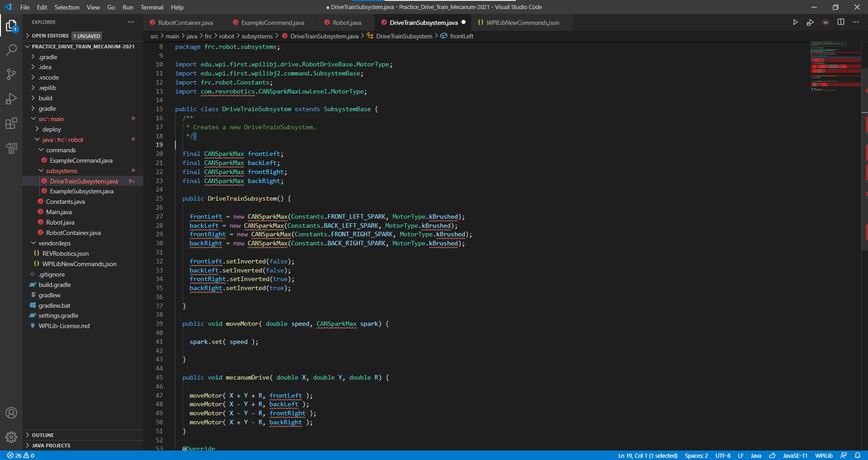Click the WPILib command icon in toolbar
Image resolution: width=868 pixels, height=460 pixels.
pyautogui.click(x=826, y=22)
